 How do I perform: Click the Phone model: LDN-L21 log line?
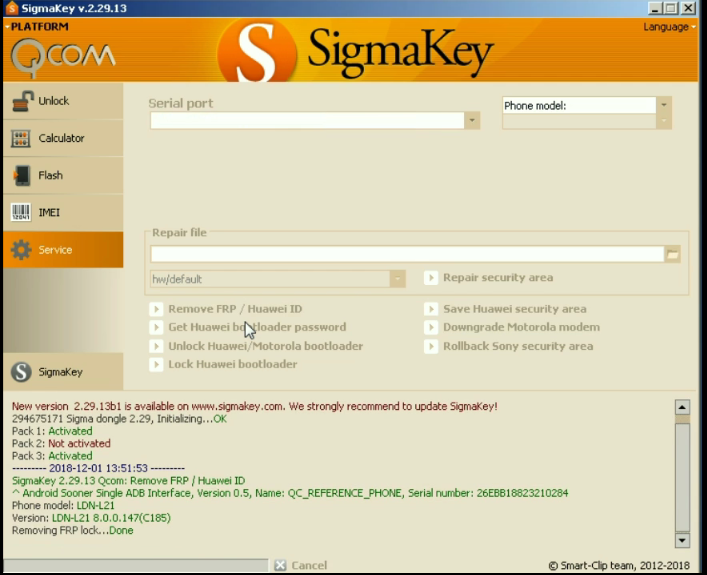point(63,506)
